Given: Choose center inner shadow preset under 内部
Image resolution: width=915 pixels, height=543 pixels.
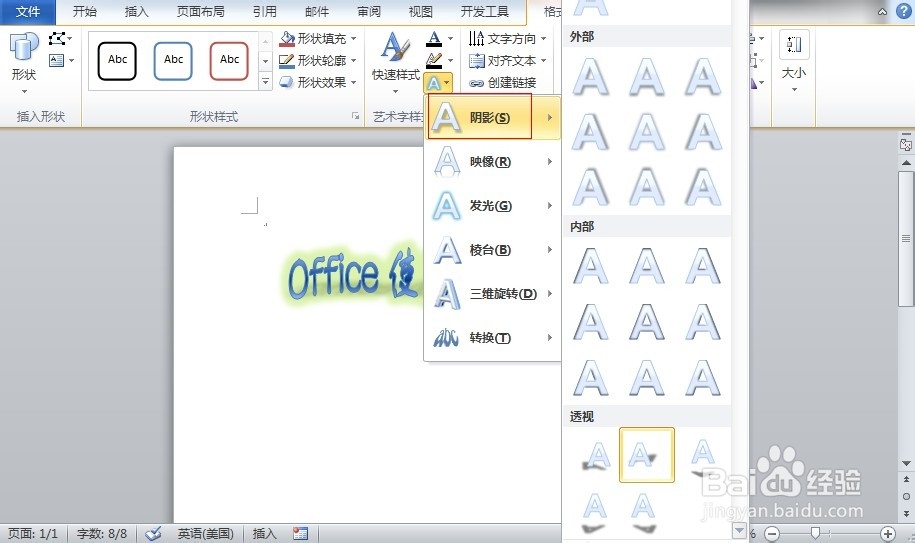Looking at the screenshot, I should (647, 322).
